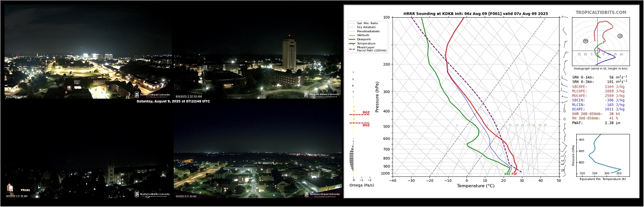Image resolution: width=644 pixels, height=207 pixels.
Task: Click the 69F surface dewpoint label
Action: pyautogui.click(x=507, y=174)
